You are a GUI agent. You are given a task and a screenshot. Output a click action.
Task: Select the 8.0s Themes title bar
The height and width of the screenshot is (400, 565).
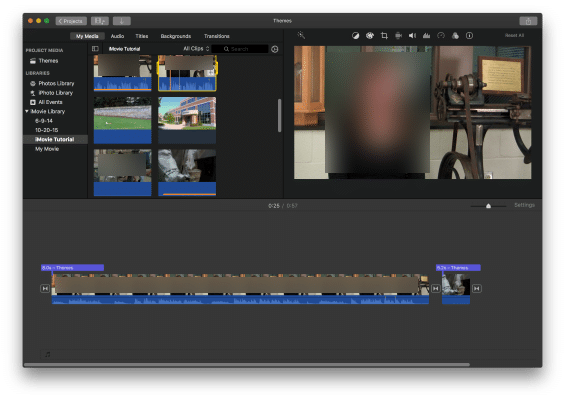pos(72,268)
